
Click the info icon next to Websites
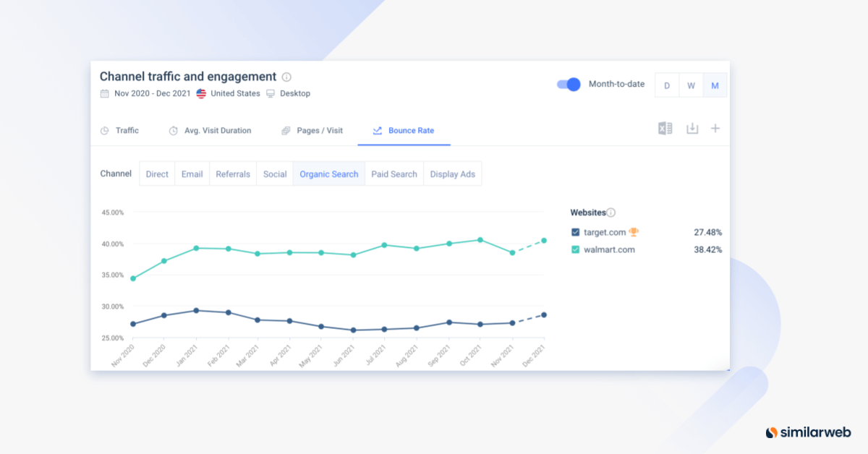click(611, 212)
